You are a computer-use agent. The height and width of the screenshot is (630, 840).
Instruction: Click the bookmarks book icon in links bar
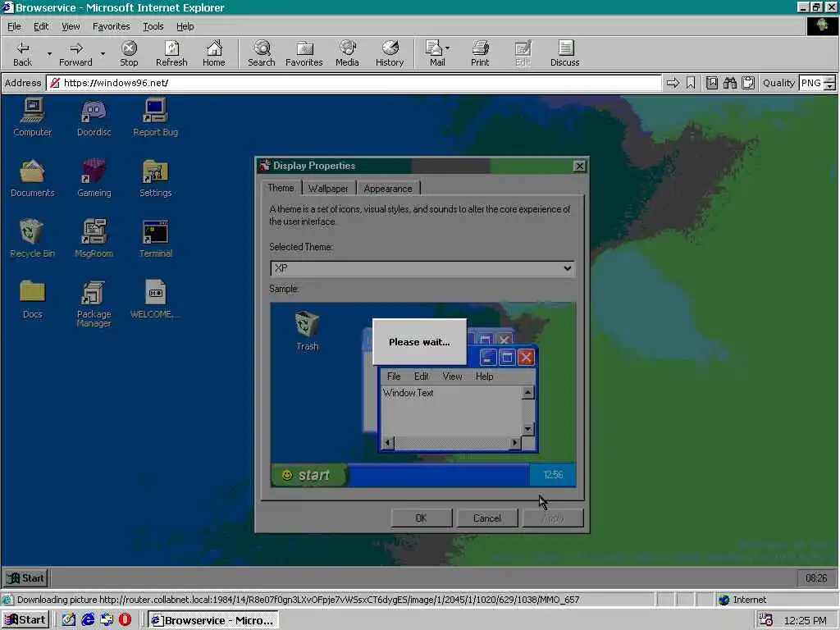(x=711, y=83)
